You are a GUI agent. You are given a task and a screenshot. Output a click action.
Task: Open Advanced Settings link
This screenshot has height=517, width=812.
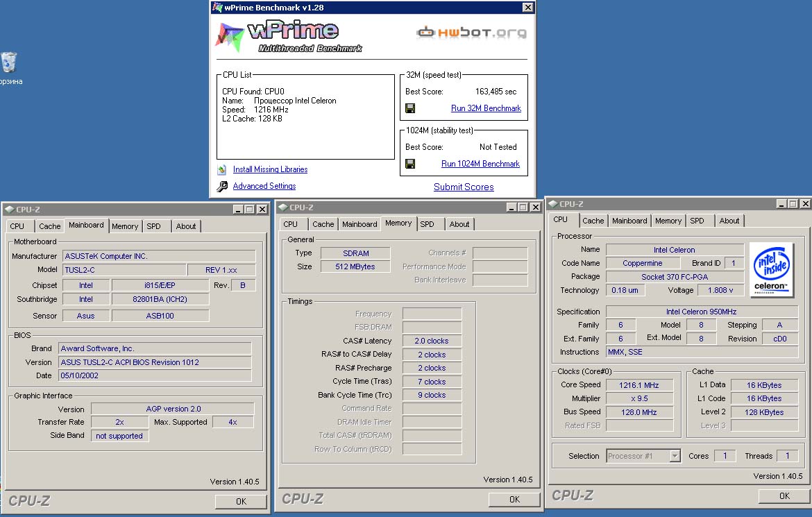click(264, 186)
